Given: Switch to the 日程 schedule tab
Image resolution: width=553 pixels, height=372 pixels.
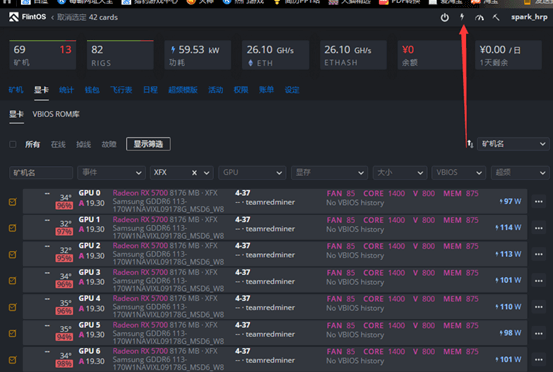Looking at the screenshot, I should point(151,90).
